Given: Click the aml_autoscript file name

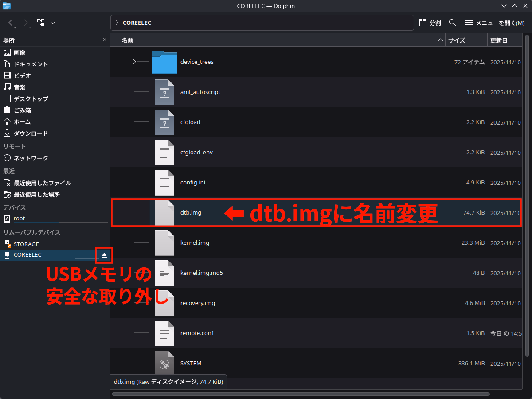Looking at the screenshot, I should (200, 92).
